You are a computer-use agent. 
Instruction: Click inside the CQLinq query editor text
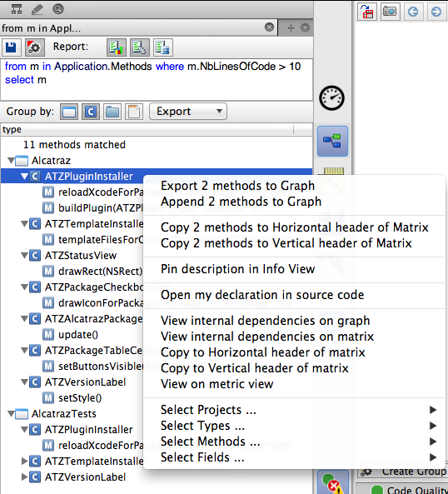pyautogui.click(x=157, y=80)
